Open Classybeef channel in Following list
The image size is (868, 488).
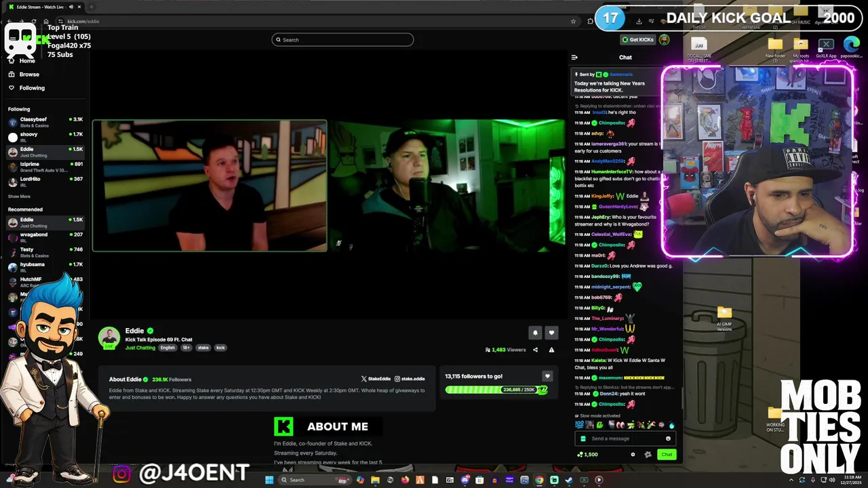45,122
